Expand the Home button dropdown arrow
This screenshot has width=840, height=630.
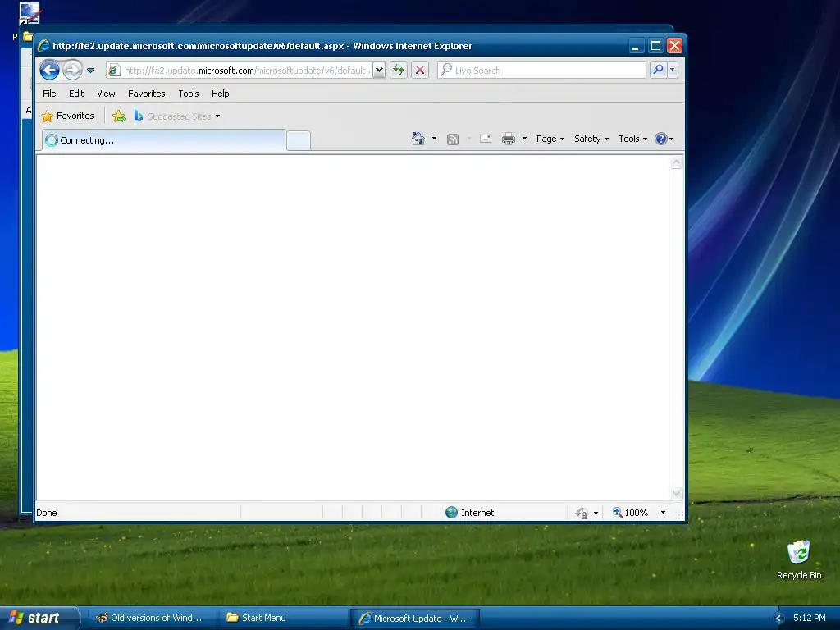pyautogui.click(x=435, y=139)
